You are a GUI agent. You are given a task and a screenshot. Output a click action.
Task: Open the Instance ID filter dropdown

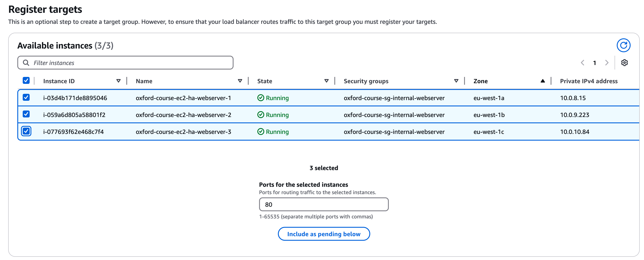point(119,81)
